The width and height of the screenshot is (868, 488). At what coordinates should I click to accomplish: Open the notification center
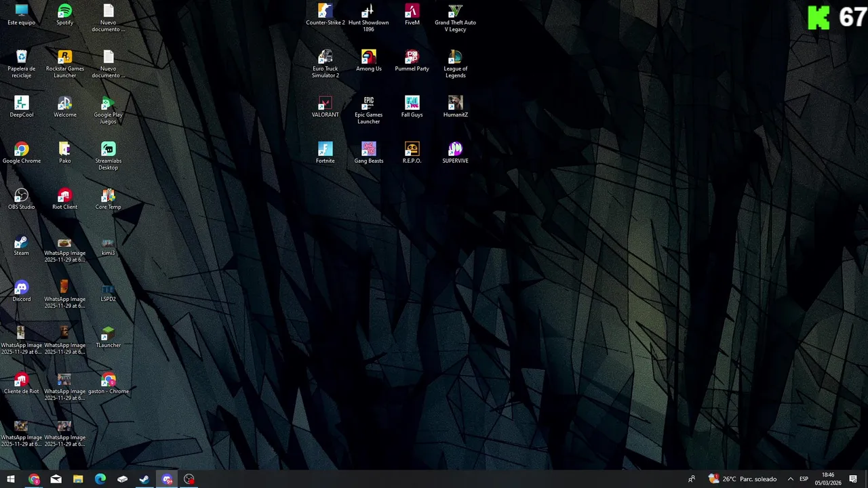tap(853, 479)
